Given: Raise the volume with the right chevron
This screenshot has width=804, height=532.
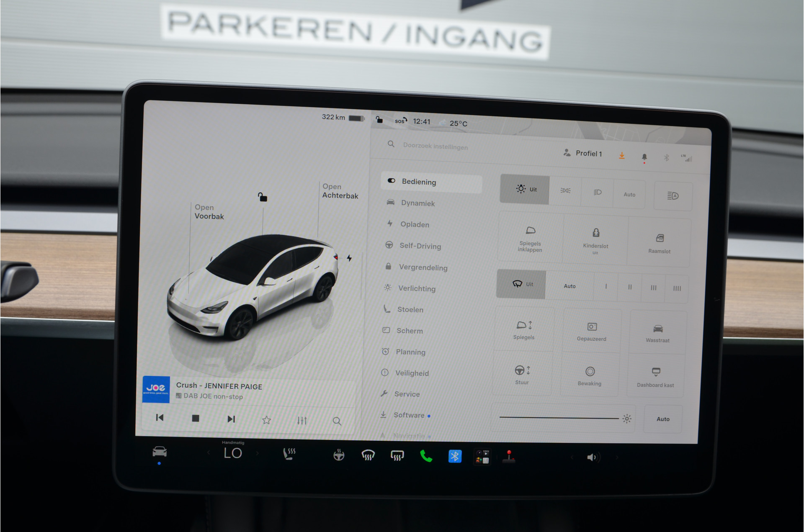Looking at the screenshot, I should [x=617, y=457].
